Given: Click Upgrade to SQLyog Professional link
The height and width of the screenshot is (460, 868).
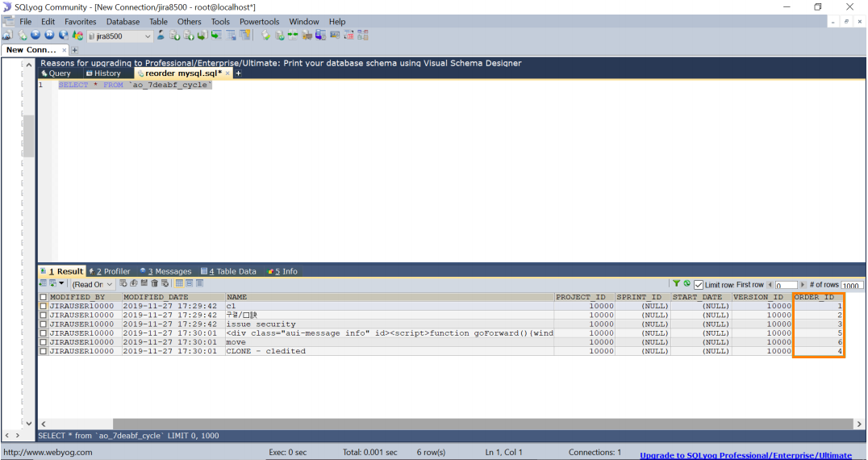Looking at the screenshot, I should click(x=745, y=455).
